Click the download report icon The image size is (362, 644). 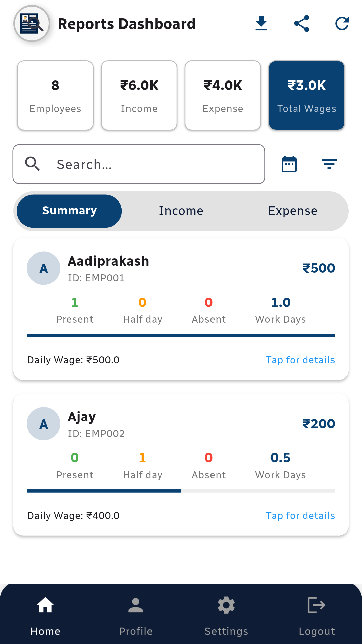[261, 23]
